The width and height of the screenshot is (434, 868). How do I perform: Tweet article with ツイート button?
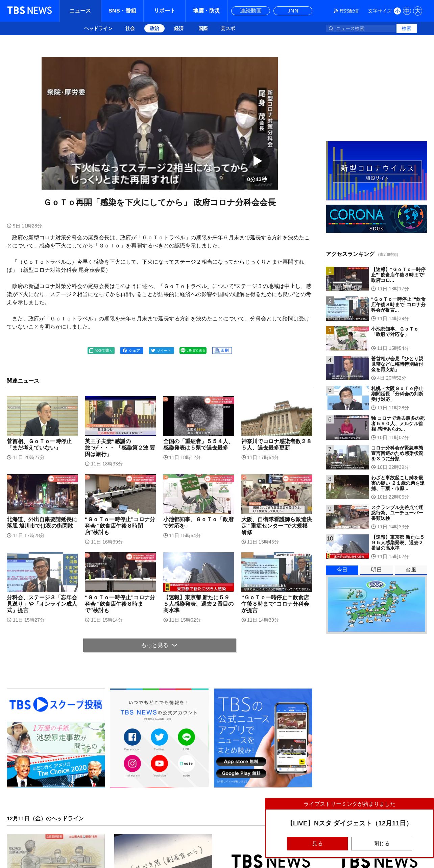click(x=161, y=351)
